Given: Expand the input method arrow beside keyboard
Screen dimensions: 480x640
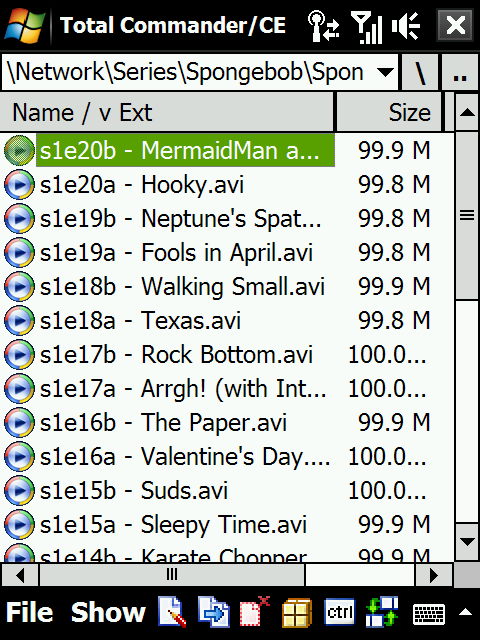Looking at the screenshot, I should (465, 612).
